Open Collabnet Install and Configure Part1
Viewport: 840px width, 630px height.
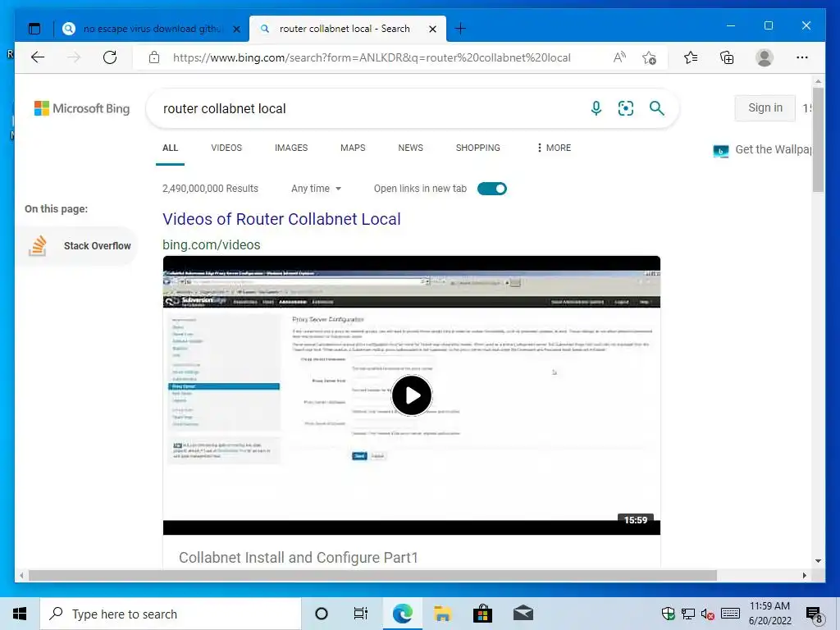pyautogui.click(x=299, y=558)
